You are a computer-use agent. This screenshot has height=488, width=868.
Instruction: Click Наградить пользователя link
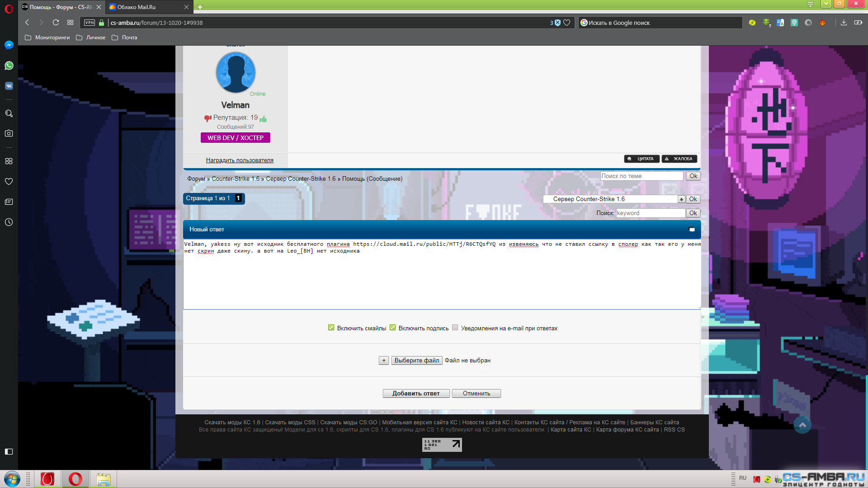[x=240, y=160]
